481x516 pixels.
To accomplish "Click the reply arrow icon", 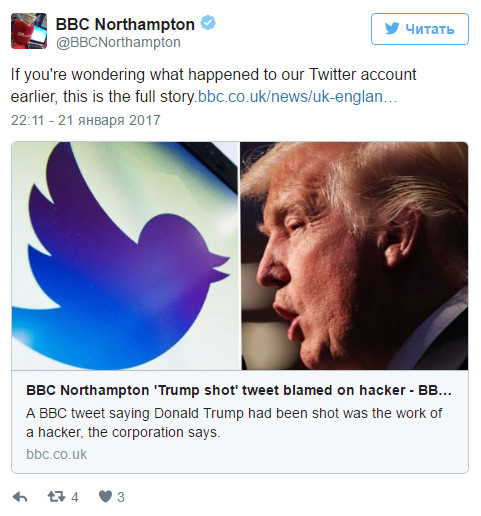I will point(20,497).
